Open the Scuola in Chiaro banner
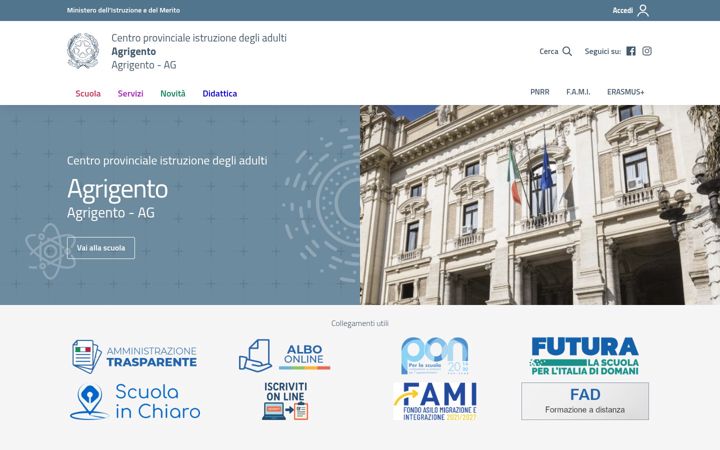 135,402
